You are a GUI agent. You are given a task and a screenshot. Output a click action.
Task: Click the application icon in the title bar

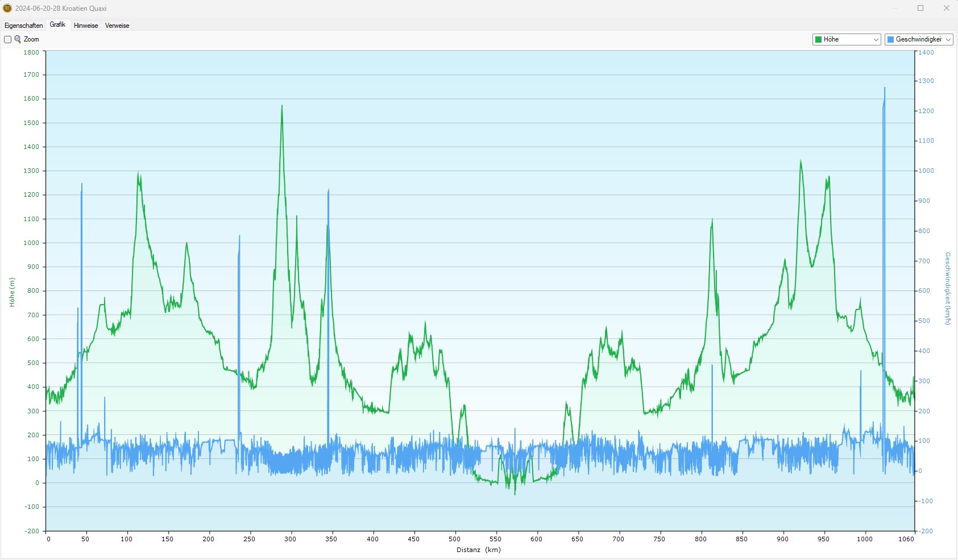tap(7, 8)
